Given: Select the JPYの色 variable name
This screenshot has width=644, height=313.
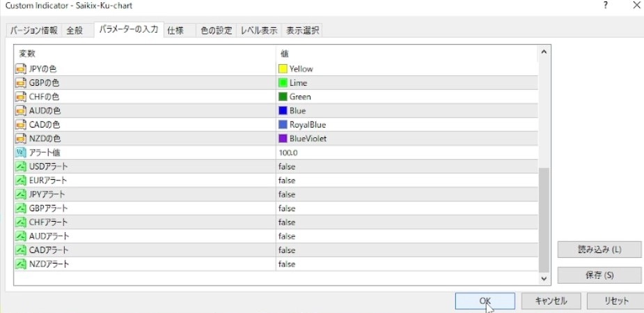Looking at the screenshot, I should click(x=43, y=69).
